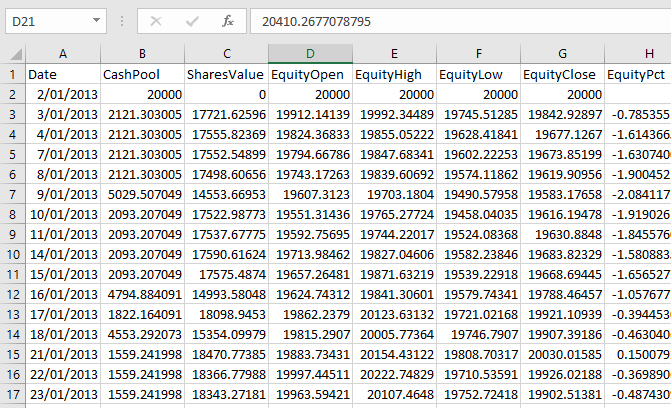Click the formula bar resize dots handle
Image resolution: width=671 pixels, height=408 pixels.
tap(122, 21)
